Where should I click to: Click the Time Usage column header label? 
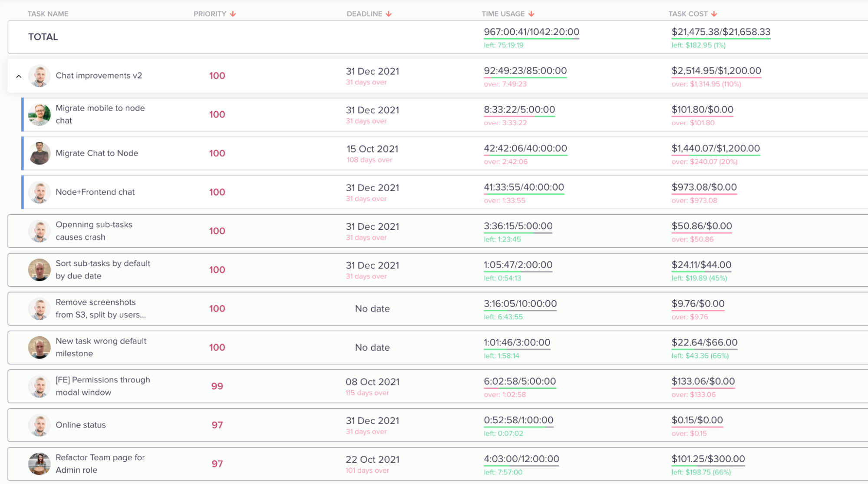click(x=503, y=14)
